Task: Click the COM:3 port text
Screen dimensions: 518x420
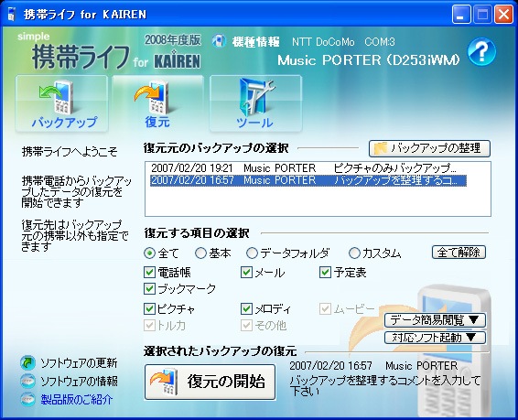Action: click(380, 42)
